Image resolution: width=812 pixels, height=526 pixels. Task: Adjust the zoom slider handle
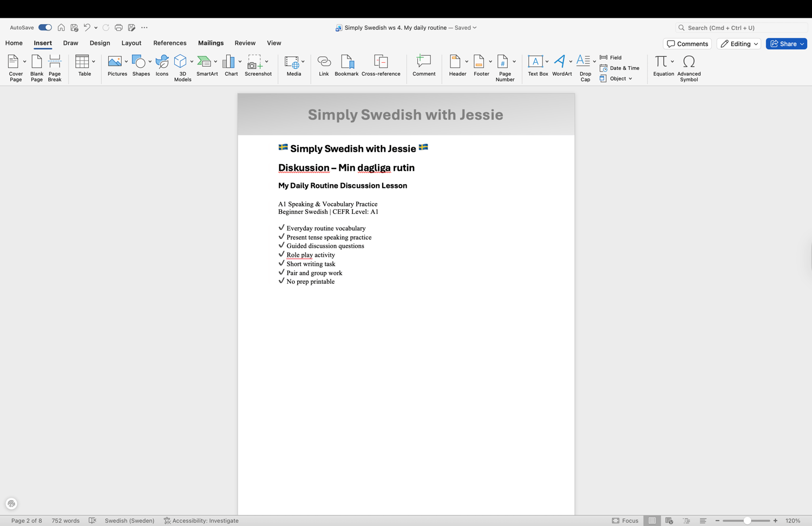coord(747,521)
